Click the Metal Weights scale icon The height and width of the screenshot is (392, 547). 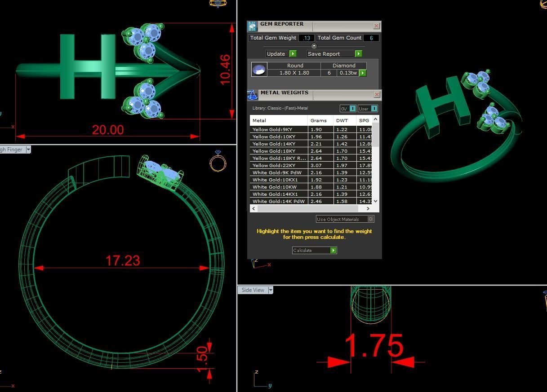[252, 94]
